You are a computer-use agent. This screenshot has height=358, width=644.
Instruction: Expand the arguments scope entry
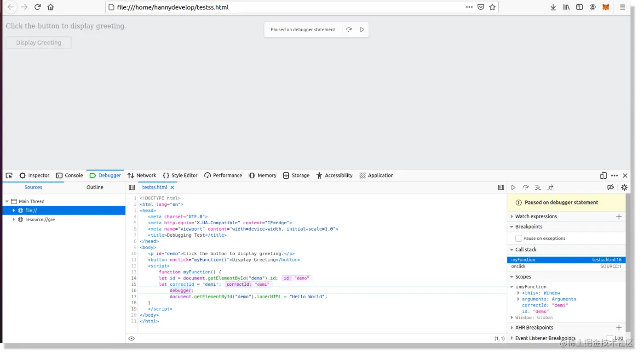[518, 299]
